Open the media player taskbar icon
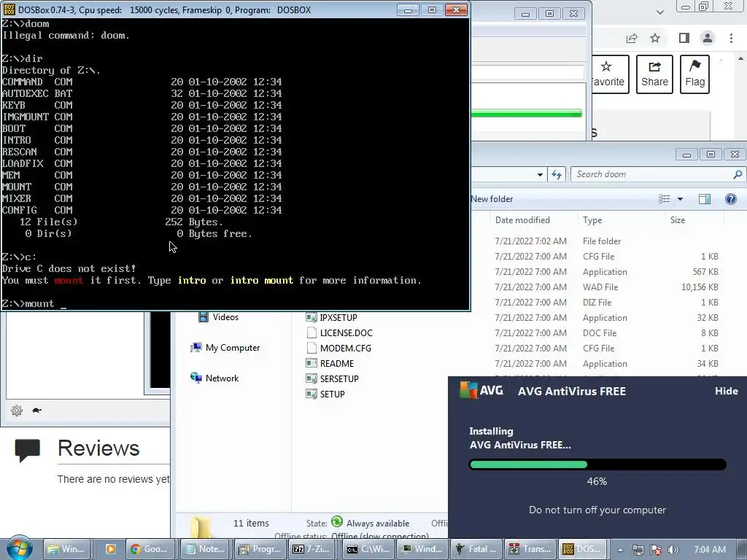 click(x=110, y=549)
